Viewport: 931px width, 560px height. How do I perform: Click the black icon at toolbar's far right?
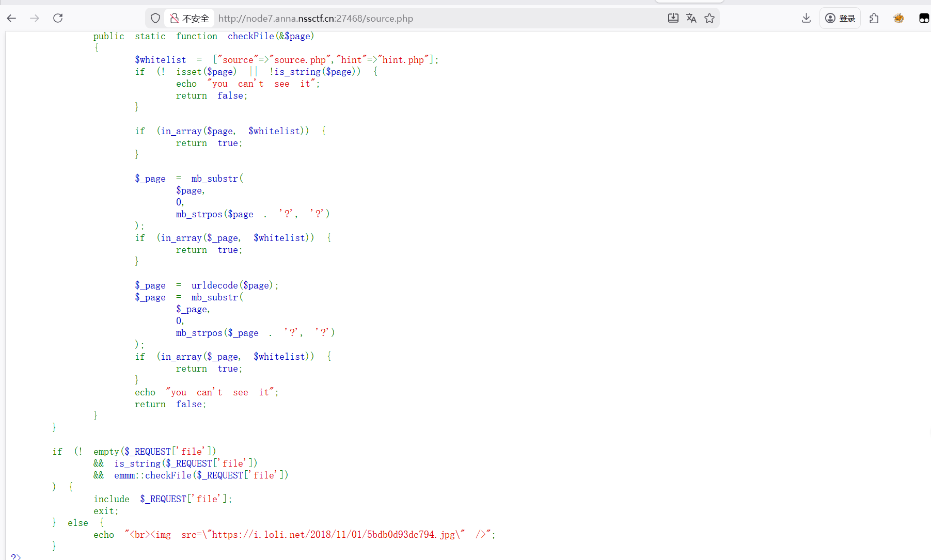(923, 19)
